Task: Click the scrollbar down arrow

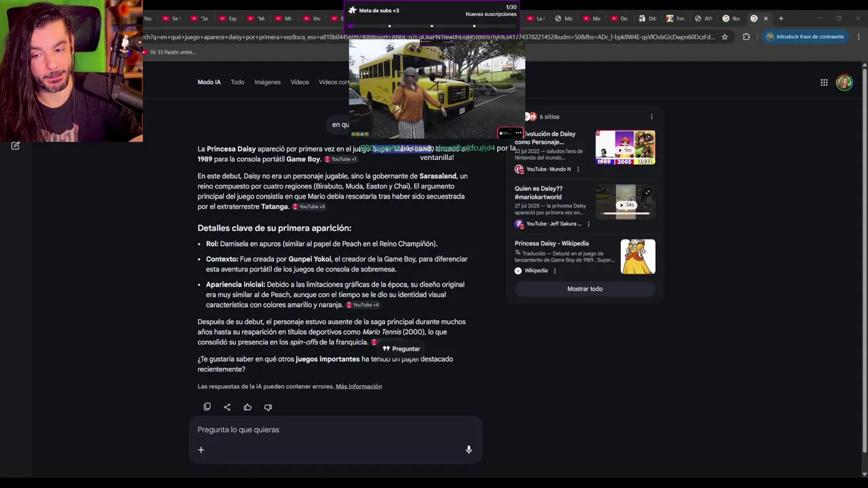Action: (865, 473)
